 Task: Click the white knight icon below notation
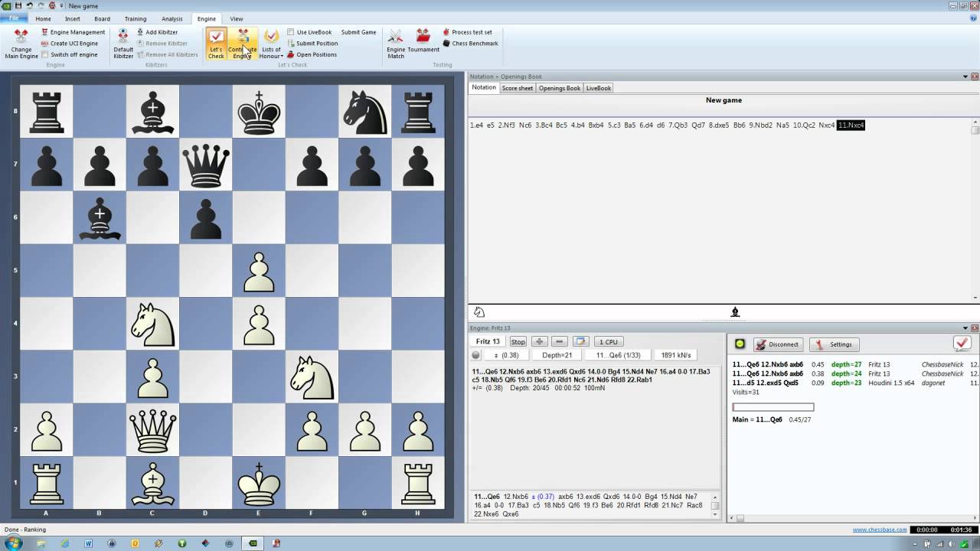coord(479,312)
